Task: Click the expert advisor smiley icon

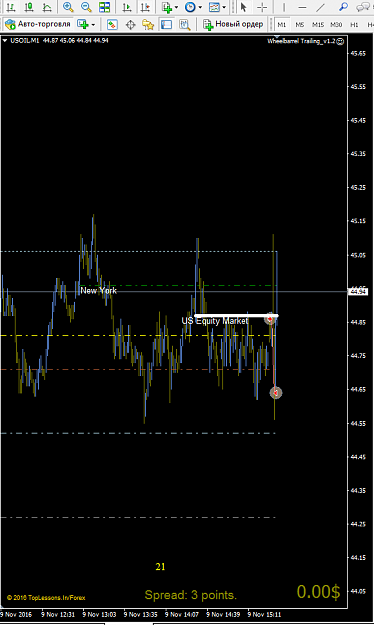Action: (340, 41)
